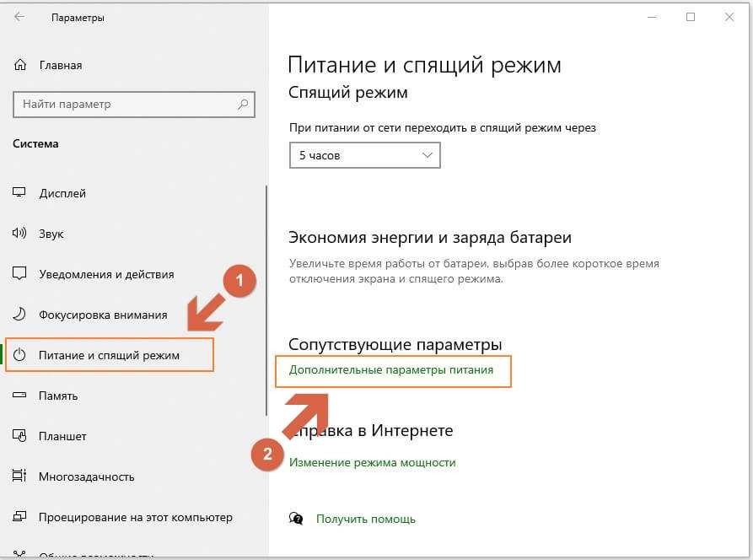Open the Планшет section

(x=62, y=437)
